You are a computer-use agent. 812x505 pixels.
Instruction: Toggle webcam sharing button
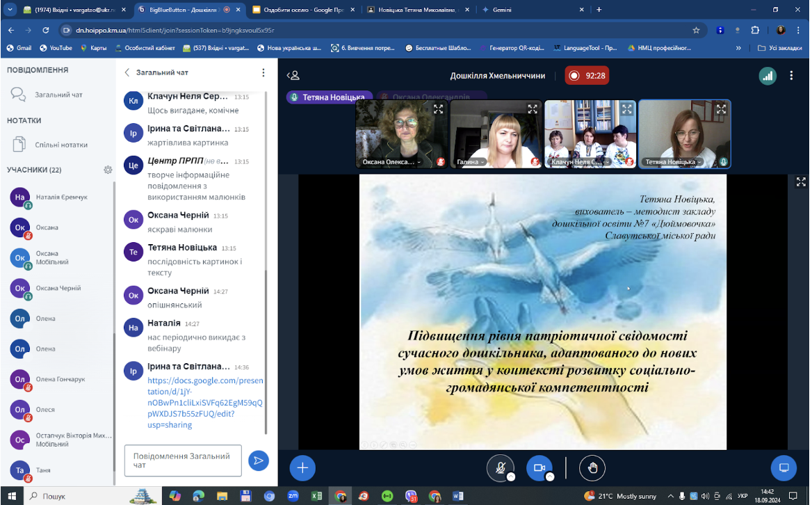tap(539, 468)
